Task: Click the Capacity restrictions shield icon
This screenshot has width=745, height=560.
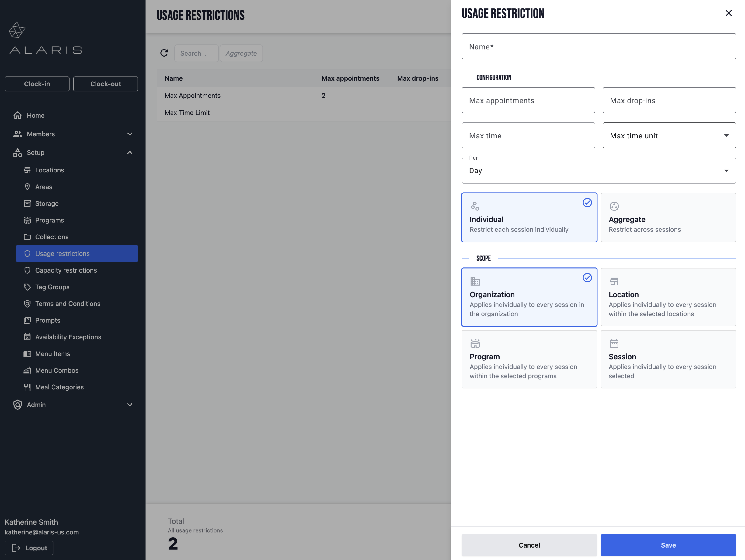Action: pyautogui.click(x=27, y=270)
